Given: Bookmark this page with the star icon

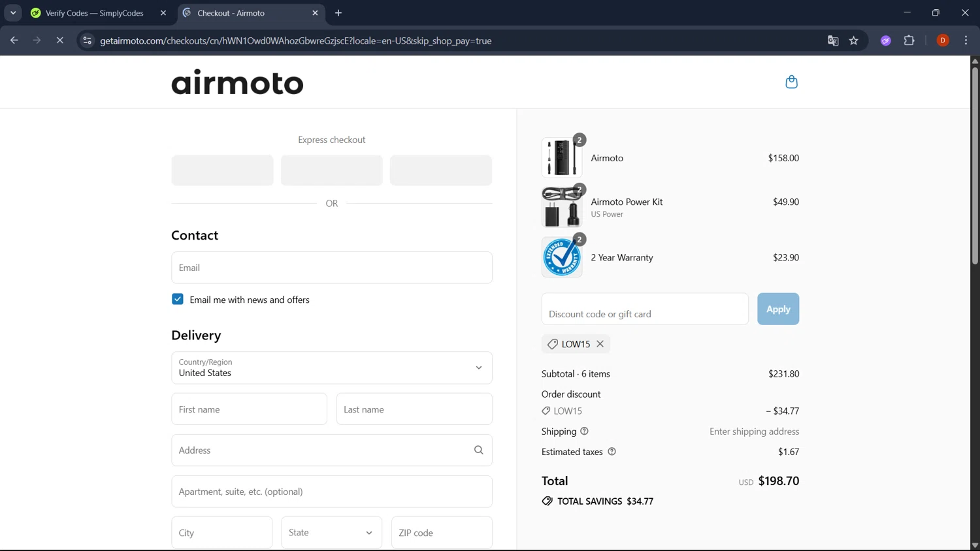Looking at the screenshot, I should (x=853, y=40).
